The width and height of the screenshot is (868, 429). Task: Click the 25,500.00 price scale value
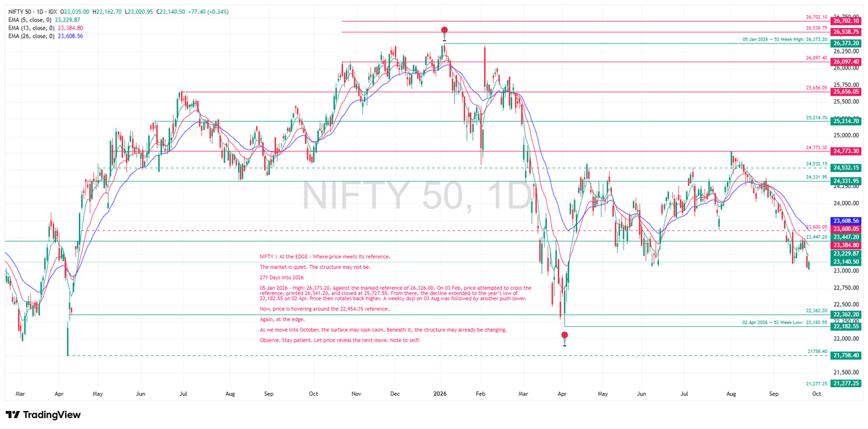[846, 102]
